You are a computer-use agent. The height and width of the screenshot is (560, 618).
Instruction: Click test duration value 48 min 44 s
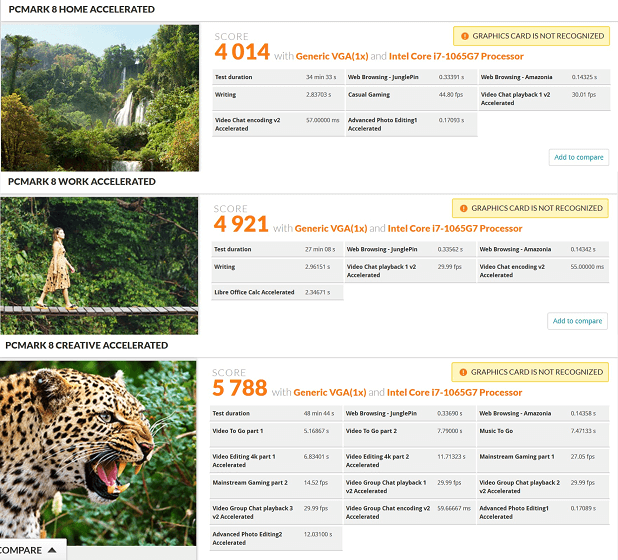[x=318, y=413]
